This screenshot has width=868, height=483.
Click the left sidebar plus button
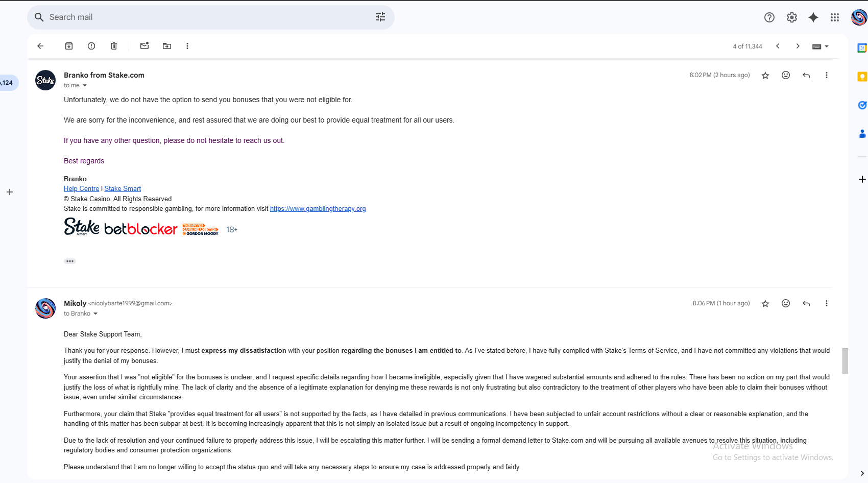(9, 192)
